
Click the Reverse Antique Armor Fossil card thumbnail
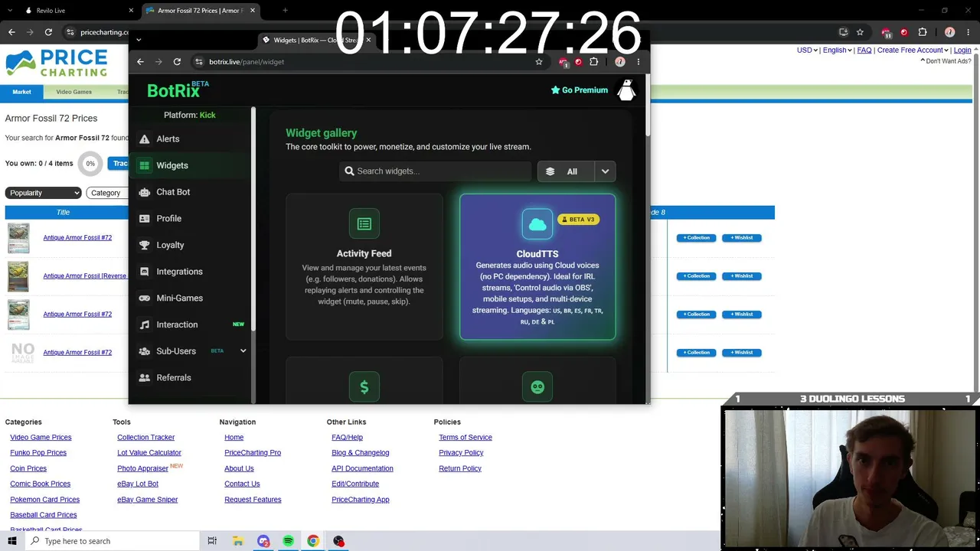(x=18, y=276)
